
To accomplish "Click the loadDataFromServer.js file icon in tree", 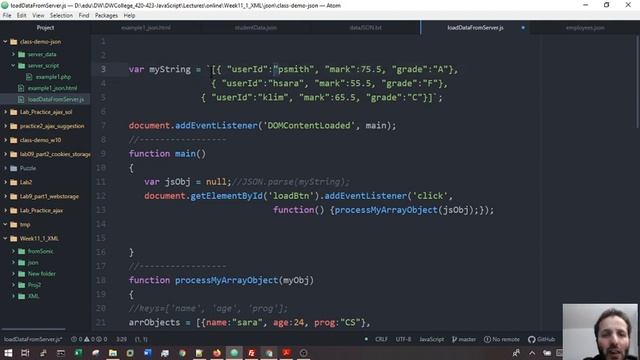I will tap(21, 99).
